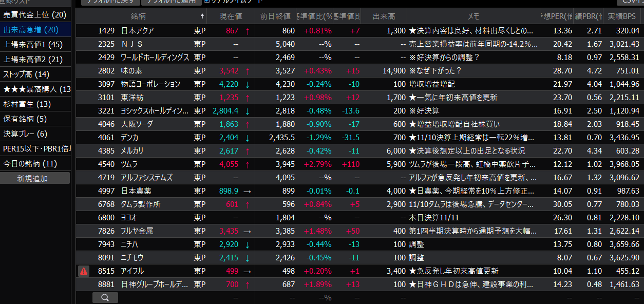The width and height of the screenshot is (644, 304).
Task: Switch to 保有銘柄 (5) list
Action: click(x=35, y=119)
